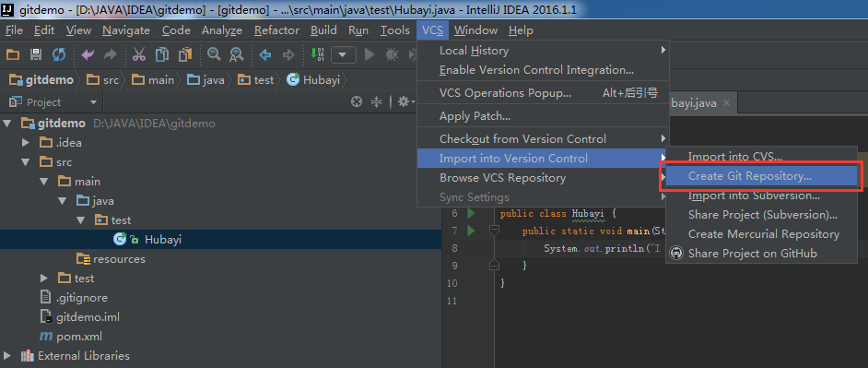This screenshot has width=868, height=368.
Task: Open the run configuration dropdown
Action: point(343,54)
